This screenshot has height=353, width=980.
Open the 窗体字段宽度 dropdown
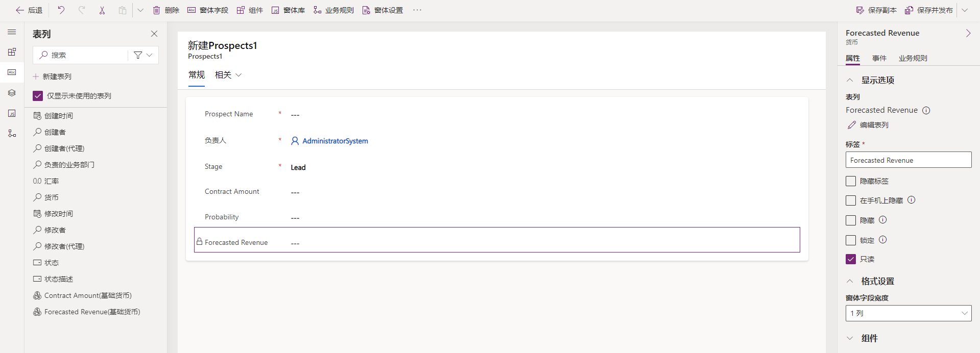909,313
